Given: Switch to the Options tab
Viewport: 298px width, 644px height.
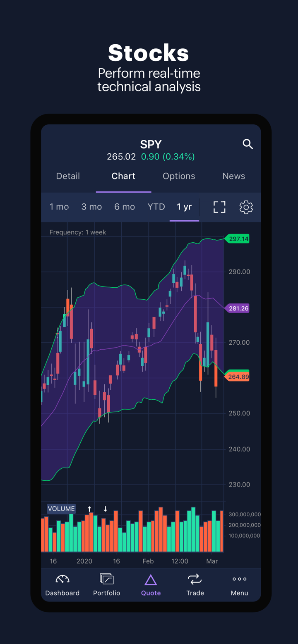Looking at the screenshot, I should (179, 176).
